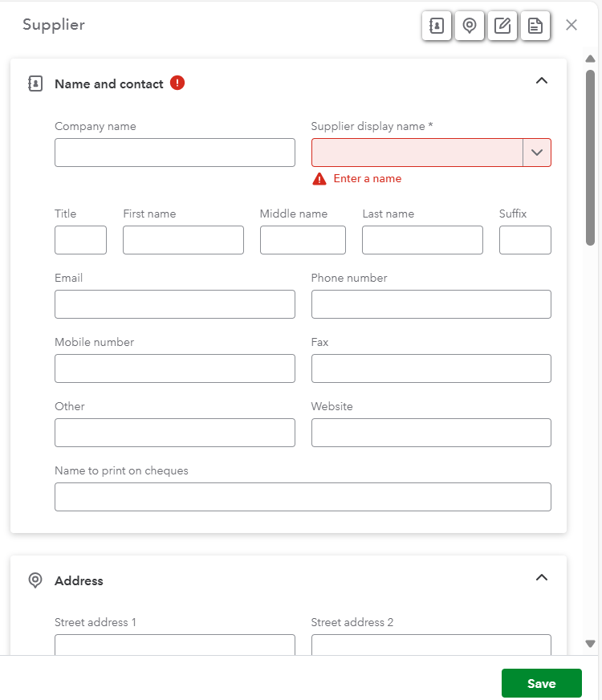Click the Suffix input box
The width and height of the screenshot is (602, 700).
[x=525, y=240]
